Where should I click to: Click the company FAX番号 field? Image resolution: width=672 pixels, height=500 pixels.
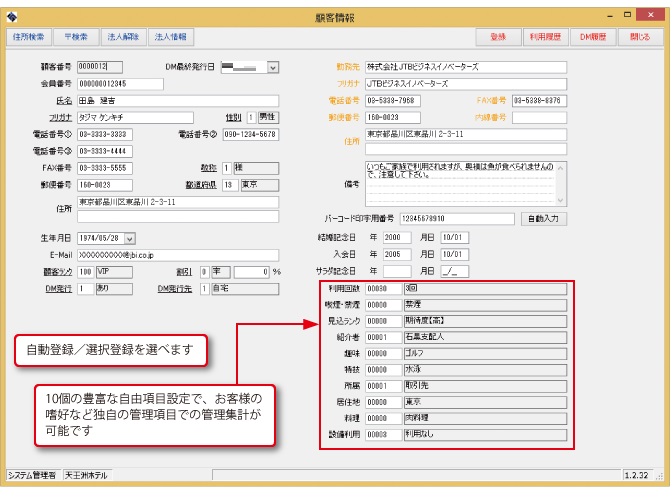540,101
